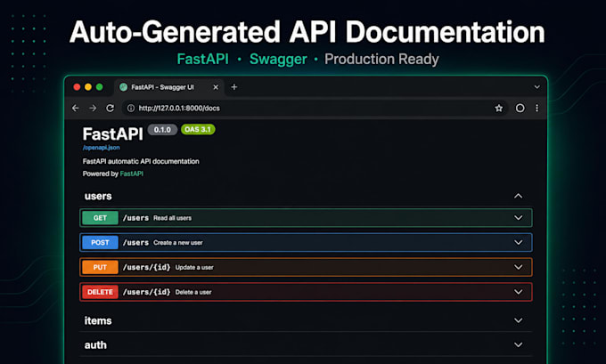Click the green window maximize button
Image resolution: width=606 pixels, height=364 pixels.
tap(99, 87)
